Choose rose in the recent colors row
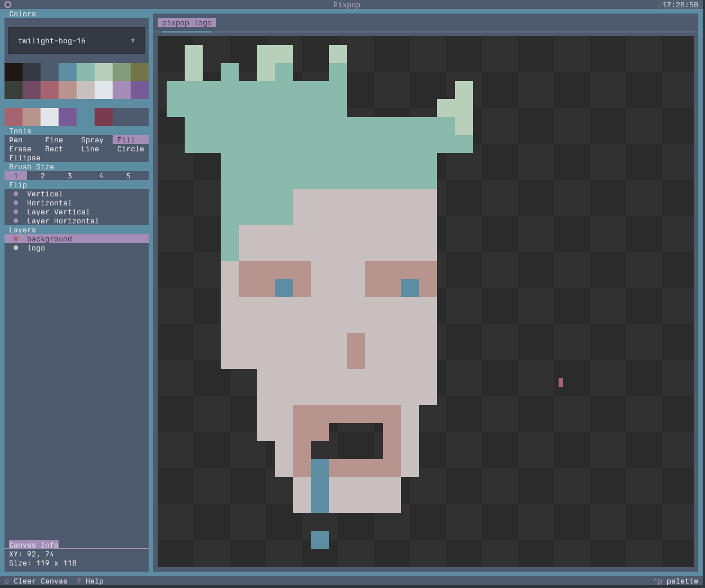 (x=14, y=117)
